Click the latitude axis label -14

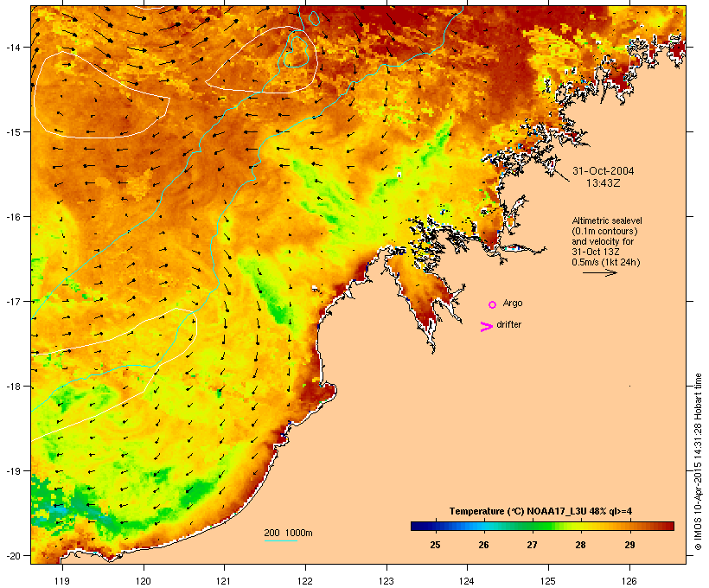[13, 47]
